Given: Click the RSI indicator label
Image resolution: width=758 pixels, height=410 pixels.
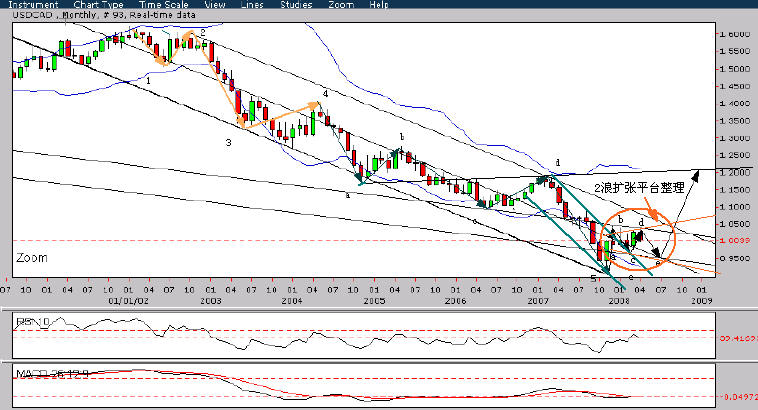Looking at the screenshot, I should (33, 321).
